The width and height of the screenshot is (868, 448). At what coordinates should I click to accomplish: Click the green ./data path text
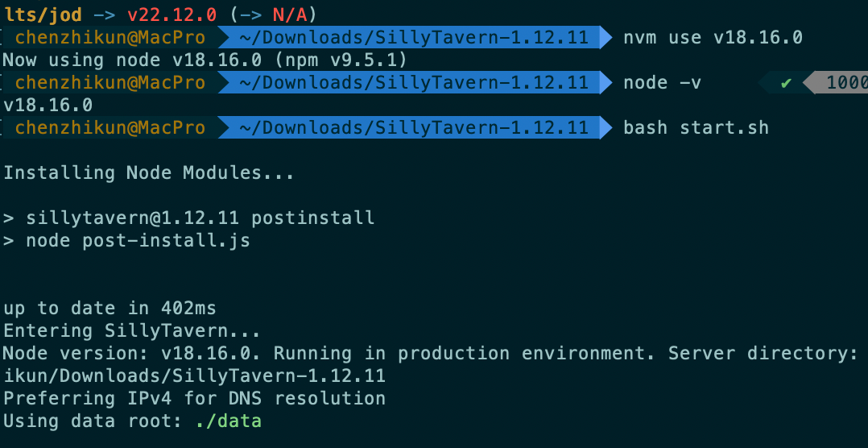click(x=228, y=421)
